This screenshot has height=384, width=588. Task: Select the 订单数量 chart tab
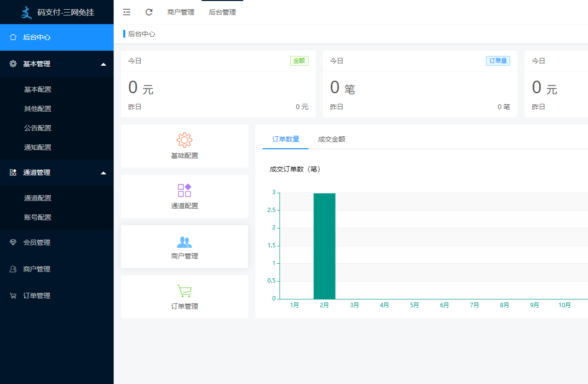(x=286, y=139)
